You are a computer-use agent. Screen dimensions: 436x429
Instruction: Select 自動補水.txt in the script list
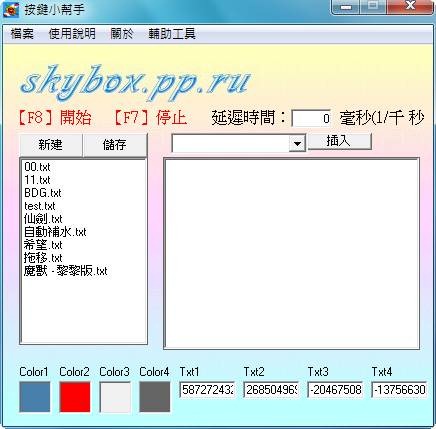(55, 232)
